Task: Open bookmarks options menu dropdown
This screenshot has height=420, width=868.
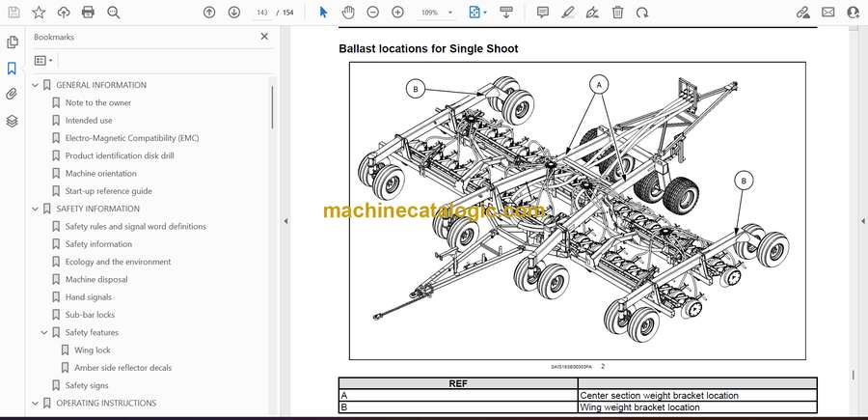Action: [x=43, y=61]
